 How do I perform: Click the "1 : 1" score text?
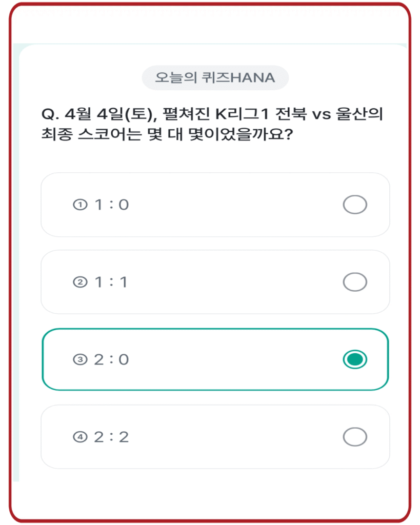pyautogui.click(x=111, y=282)
